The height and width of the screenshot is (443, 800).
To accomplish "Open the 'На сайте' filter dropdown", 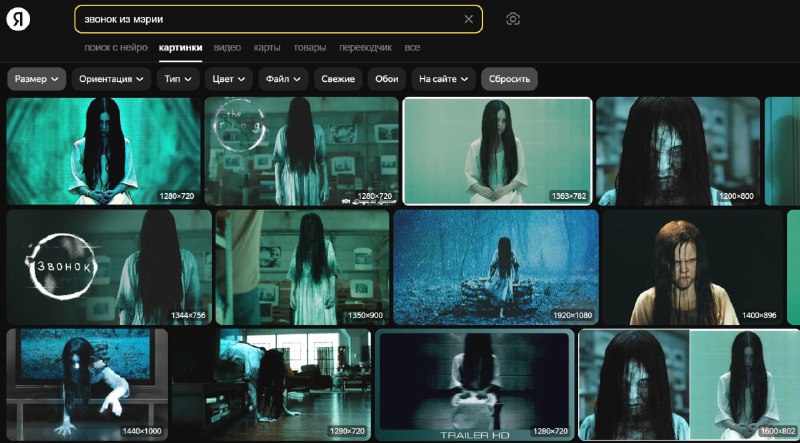I will 443,79.
